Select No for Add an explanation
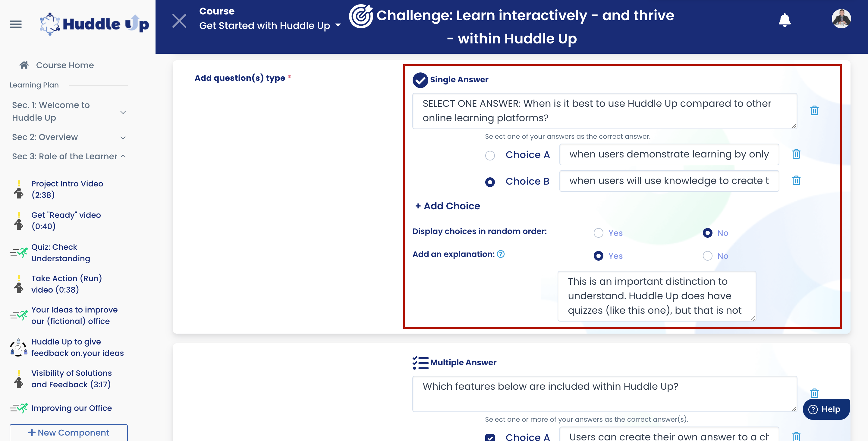The height and width of the screenshot is (441, 868). pyautogui.click(x=707, y=256)
